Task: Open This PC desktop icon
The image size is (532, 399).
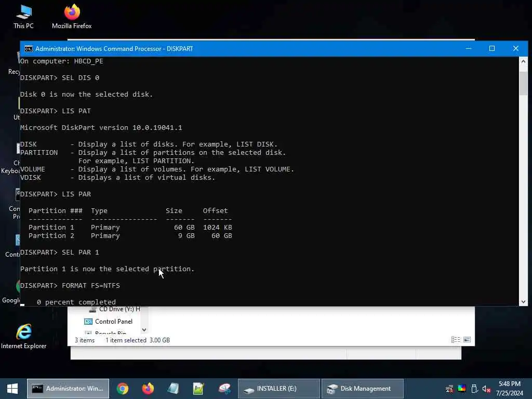Action: pos(24,17)
